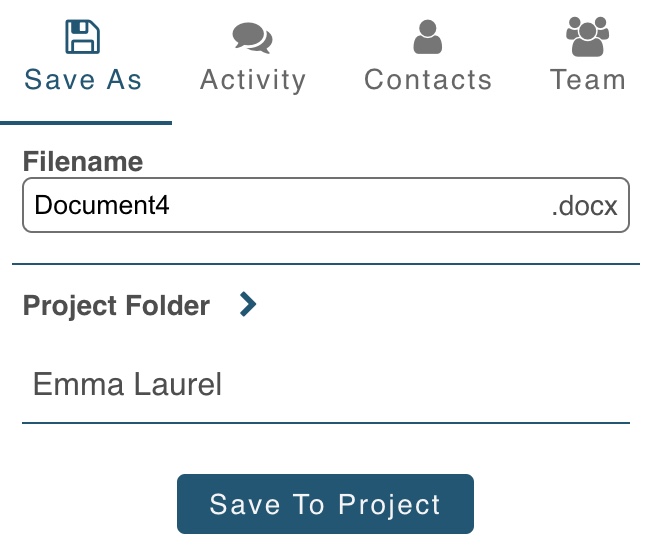652x552 pixels.
Task: Click blank area right of Emma Laurel
Action: (x=430, y=385)
